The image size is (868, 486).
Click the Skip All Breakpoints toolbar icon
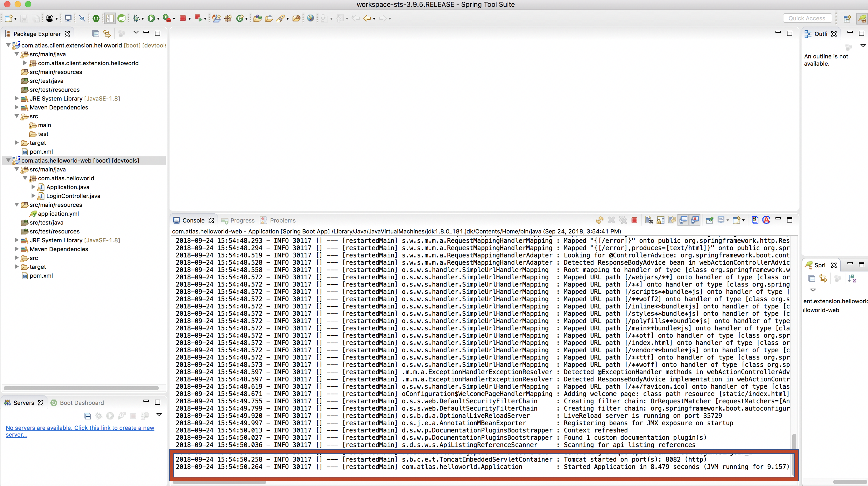pyautogui.click(x=82, y=18)
